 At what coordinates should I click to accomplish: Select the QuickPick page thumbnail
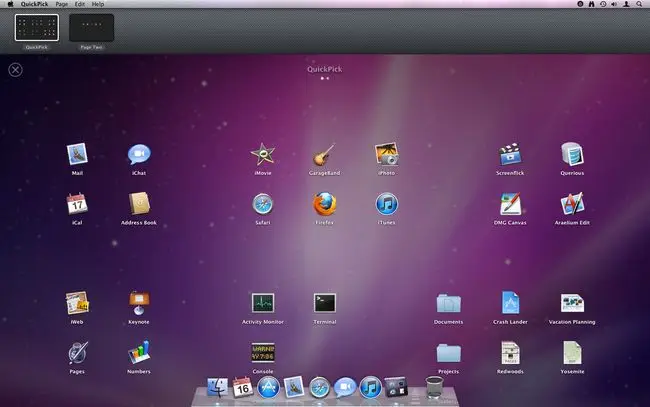[36, 27]
